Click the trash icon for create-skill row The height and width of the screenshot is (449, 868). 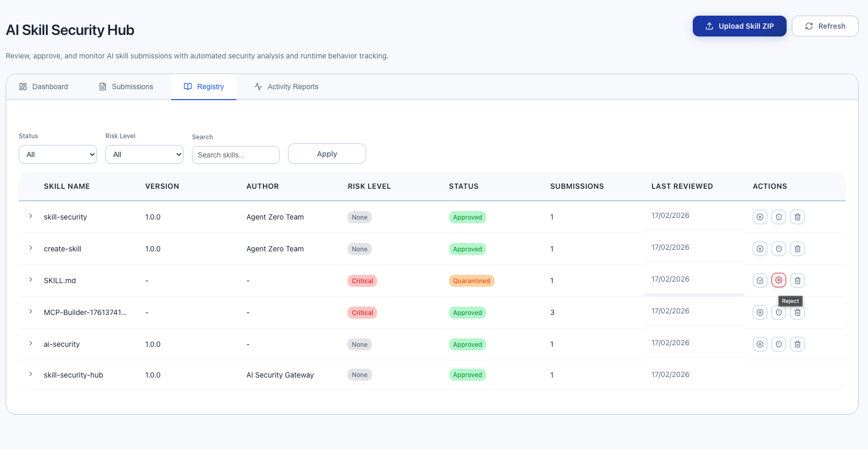(x=797, y=249)
